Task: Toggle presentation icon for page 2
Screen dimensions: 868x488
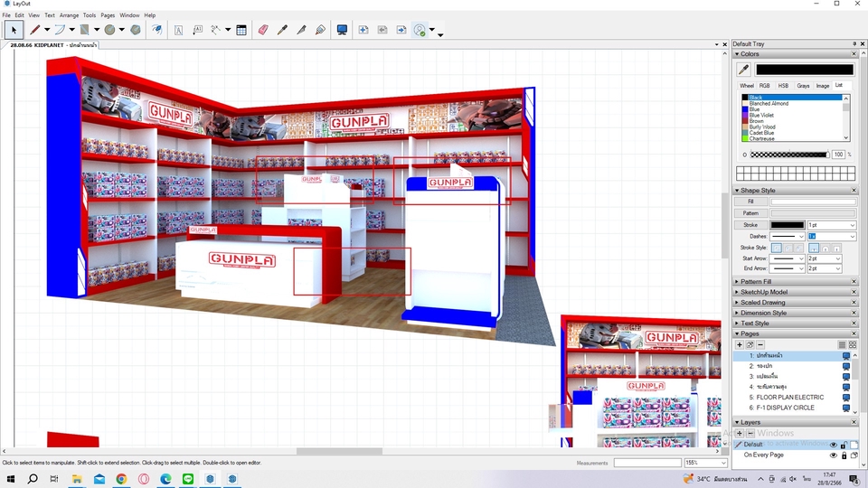Action: (x=846, y=366)
